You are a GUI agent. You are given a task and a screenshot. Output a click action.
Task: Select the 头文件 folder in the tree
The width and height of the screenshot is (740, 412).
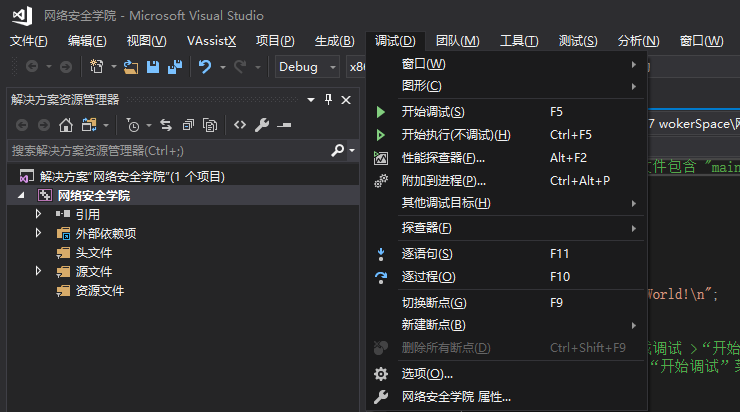94,253
